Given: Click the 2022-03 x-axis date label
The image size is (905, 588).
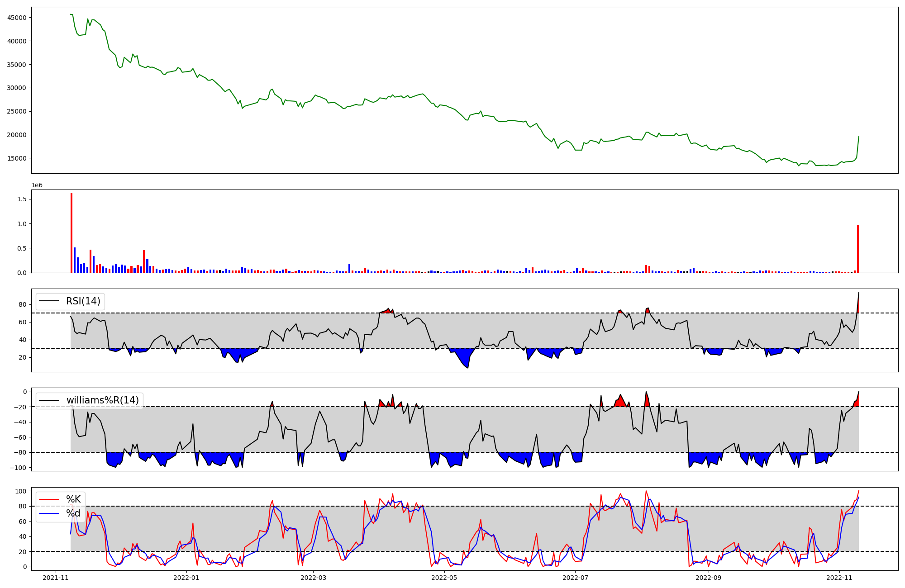Looking at the screenshot, I should [x=313, y=578].
